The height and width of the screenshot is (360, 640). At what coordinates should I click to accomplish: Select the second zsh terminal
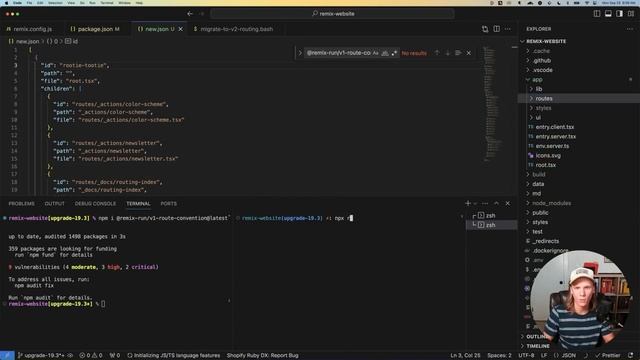pos(491,225)
